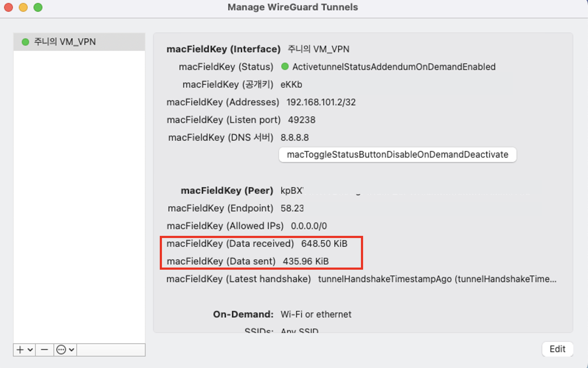Image resolution: width=588 pixels, height=368 pixels.
Task: Click the DNS server value 8.8.8.8
Action: tap(295, 138)
